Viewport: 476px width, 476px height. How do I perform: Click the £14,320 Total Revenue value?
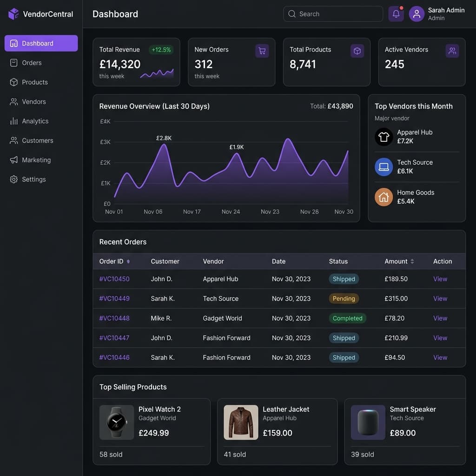click(120, 64)
